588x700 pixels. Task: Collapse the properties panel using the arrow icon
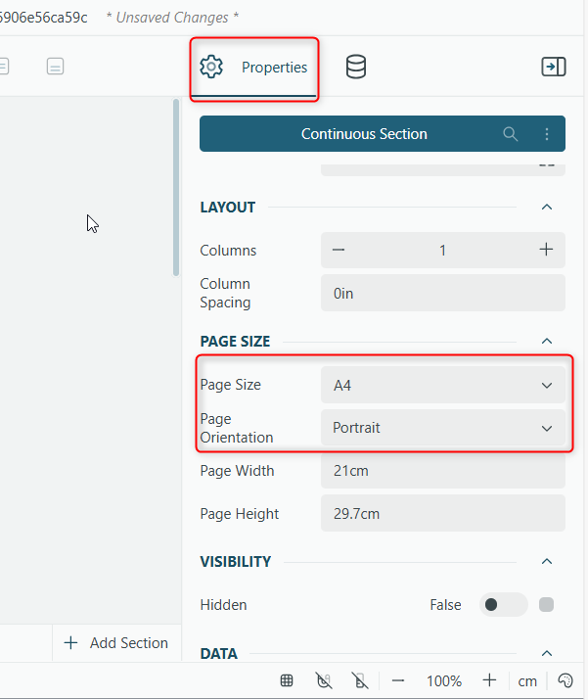point(554,67)
